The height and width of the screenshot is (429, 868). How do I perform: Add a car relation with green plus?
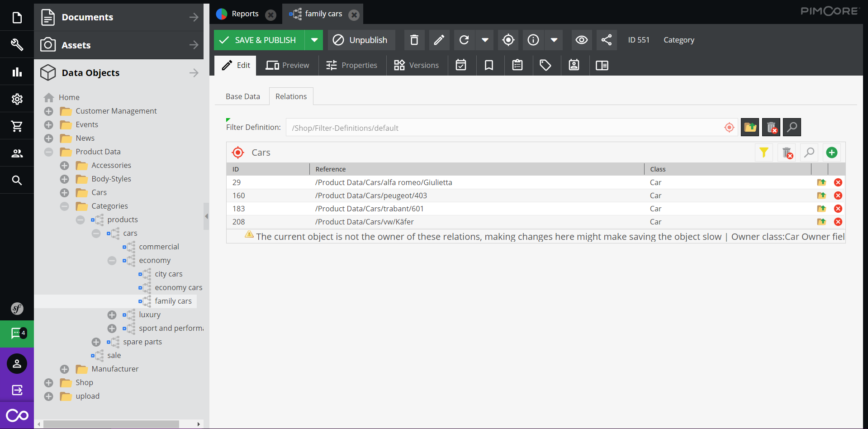pos(832,153)
